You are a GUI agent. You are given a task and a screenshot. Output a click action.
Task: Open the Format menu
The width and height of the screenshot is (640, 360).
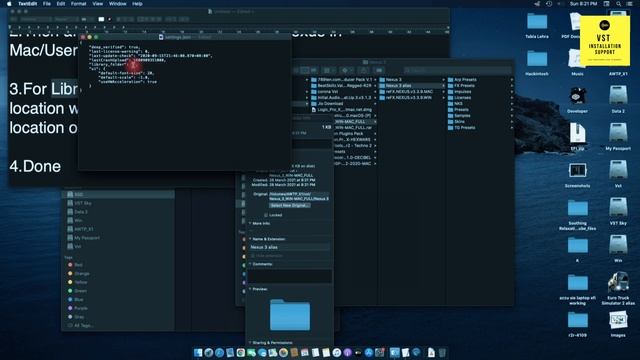tap(78, 4)
